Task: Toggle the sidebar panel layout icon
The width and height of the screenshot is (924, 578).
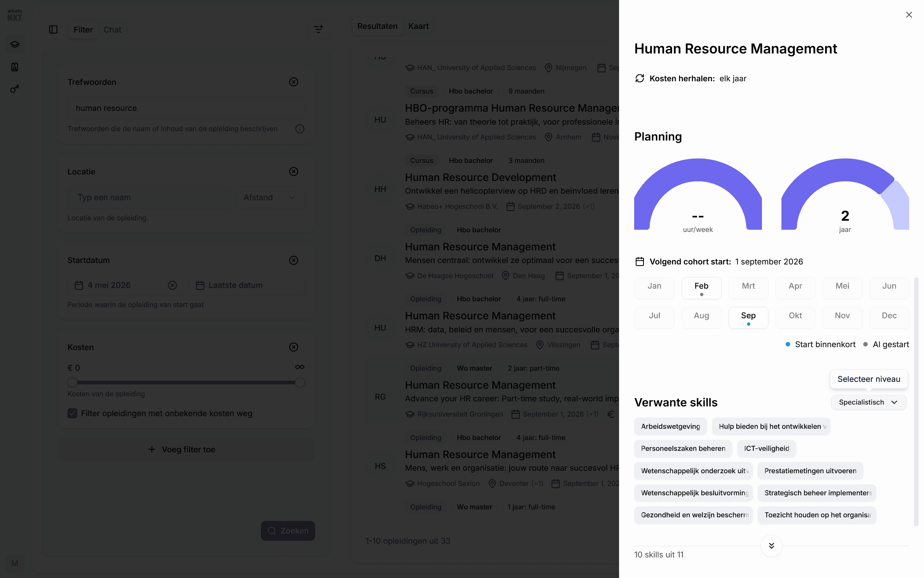Action: [x=53, y=29]
